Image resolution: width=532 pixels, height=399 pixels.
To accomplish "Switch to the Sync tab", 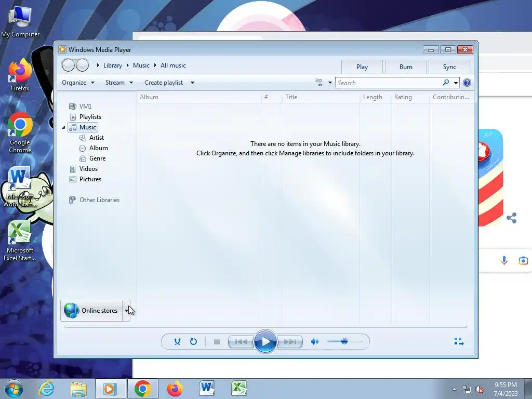I will pos(449,67).
